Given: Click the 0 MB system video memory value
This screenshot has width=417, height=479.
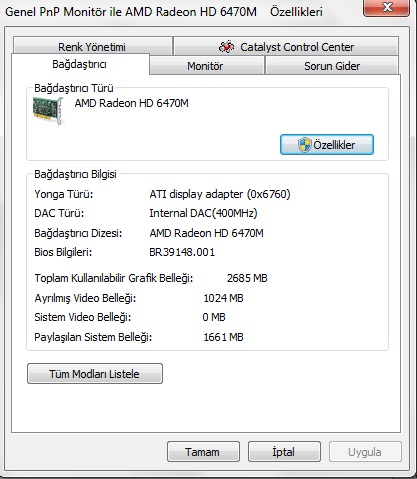Looking at the screenshot, I should pyautogui.click(x=214, y=317).
